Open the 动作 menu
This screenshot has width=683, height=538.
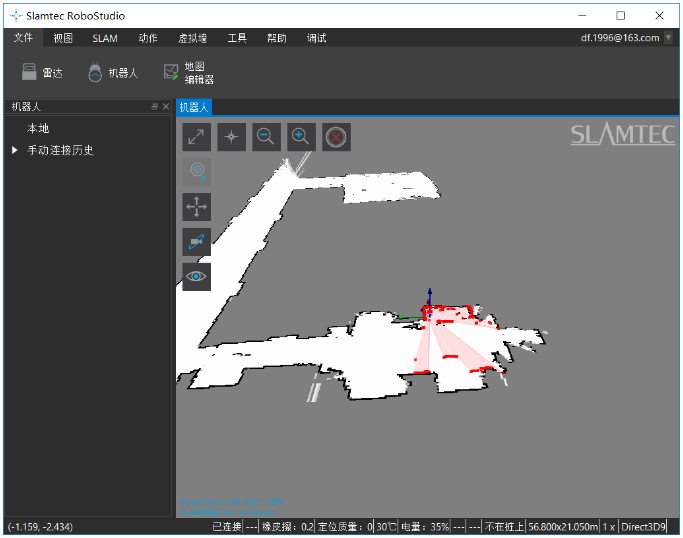click(x=148, y=38)
